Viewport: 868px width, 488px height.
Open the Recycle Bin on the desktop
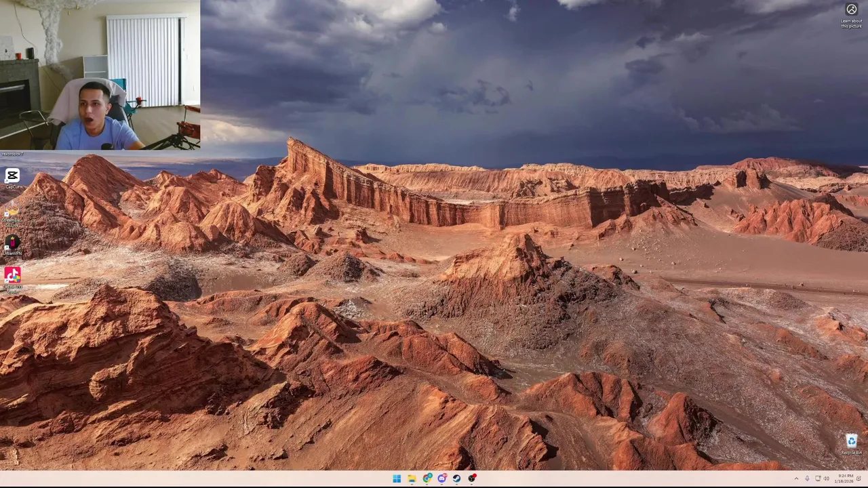pyautogui.click(x=852, y=444)
